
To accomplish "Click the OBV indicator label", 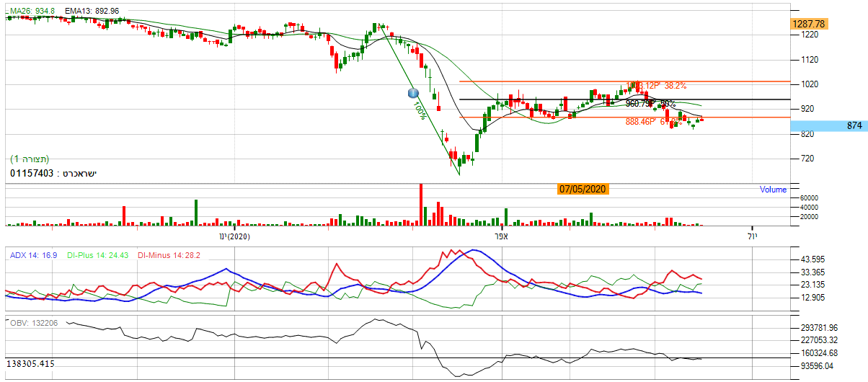I will (x=33, y=322).
